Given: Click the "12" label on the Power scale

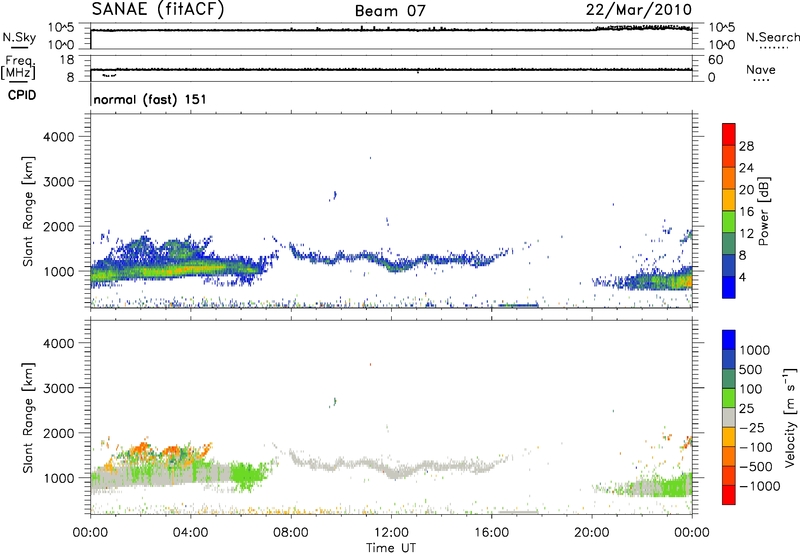Looking at the screenshot, I should pos(746,234).
